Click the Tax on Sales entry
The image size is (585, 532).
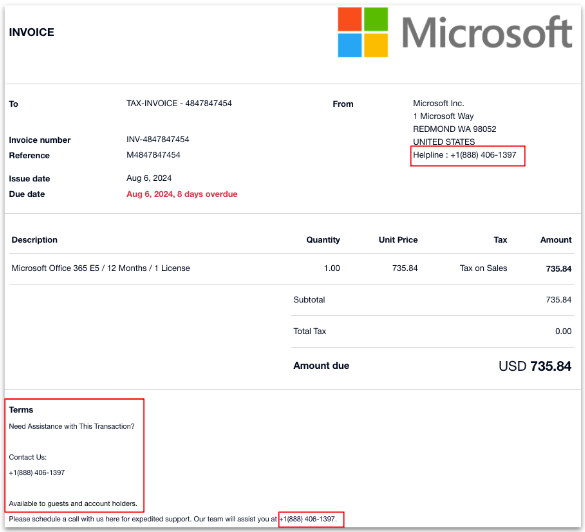point(483,268)
